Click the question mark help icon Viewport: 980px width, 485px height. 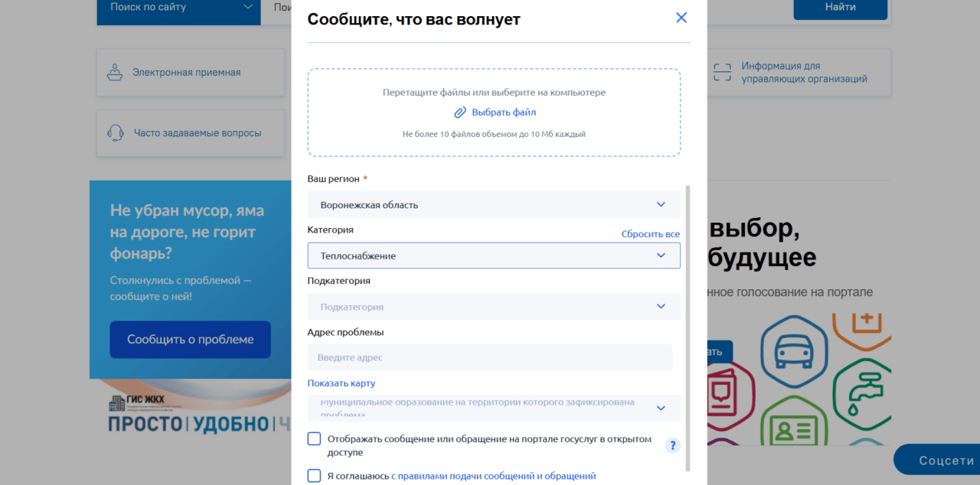tap(672, 446)
